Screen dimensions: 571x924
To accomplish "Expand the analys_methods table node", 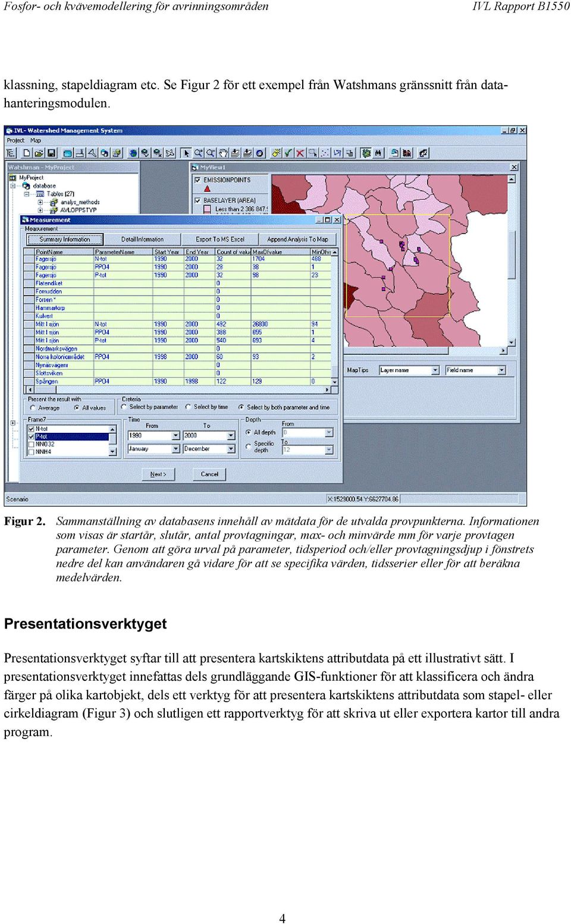I will [x=40, y=202].
